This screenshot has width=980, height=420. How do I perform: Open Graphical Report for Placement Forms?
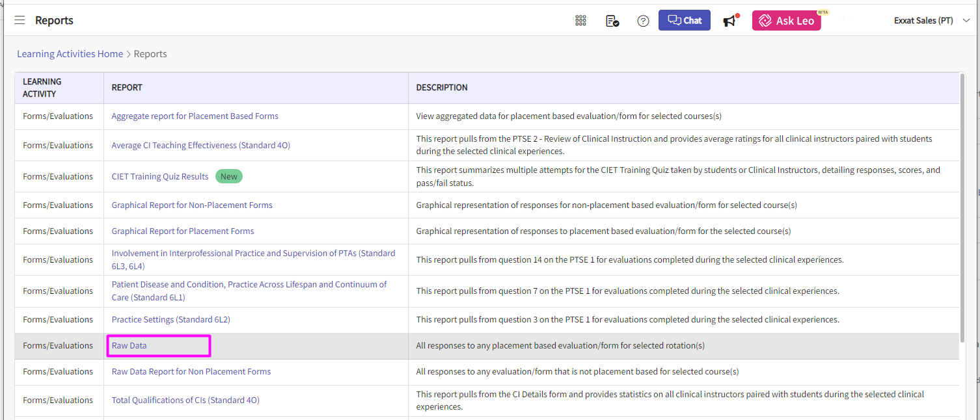183,231
